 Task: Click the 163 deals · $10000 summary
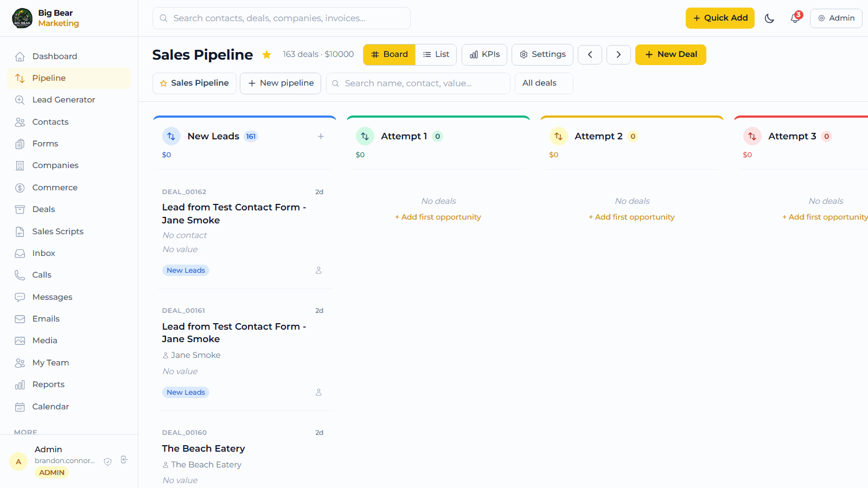pyautogui.click(x=318, y=54)
